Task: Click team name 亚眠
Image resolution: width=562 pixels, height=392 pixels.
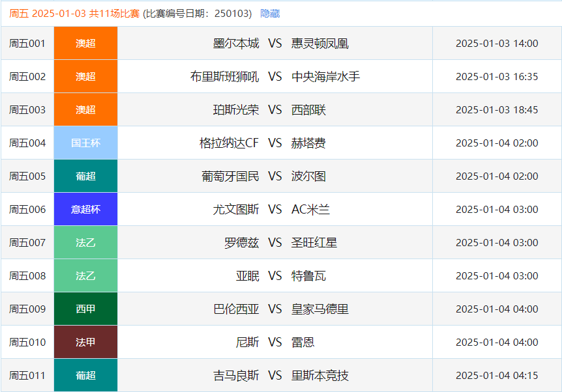Action: point(247,276)
